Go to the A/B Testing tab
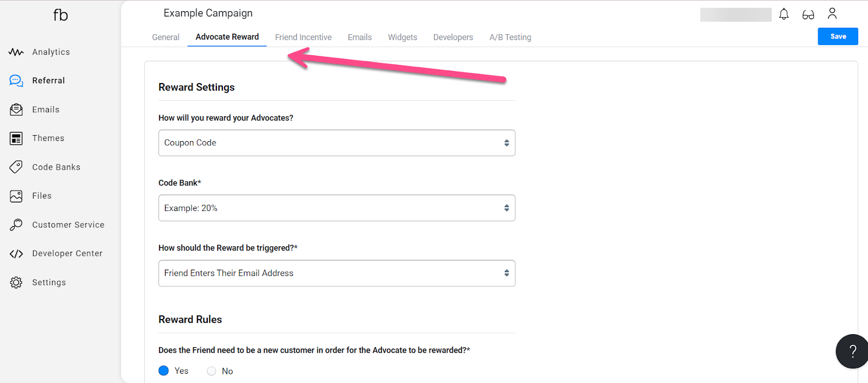This screenshot has width=868, height=383. 510,37
